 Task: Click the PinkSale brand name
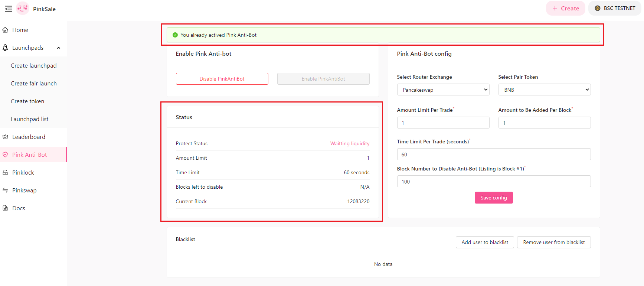pyautogui.click(x=44, y=9)
